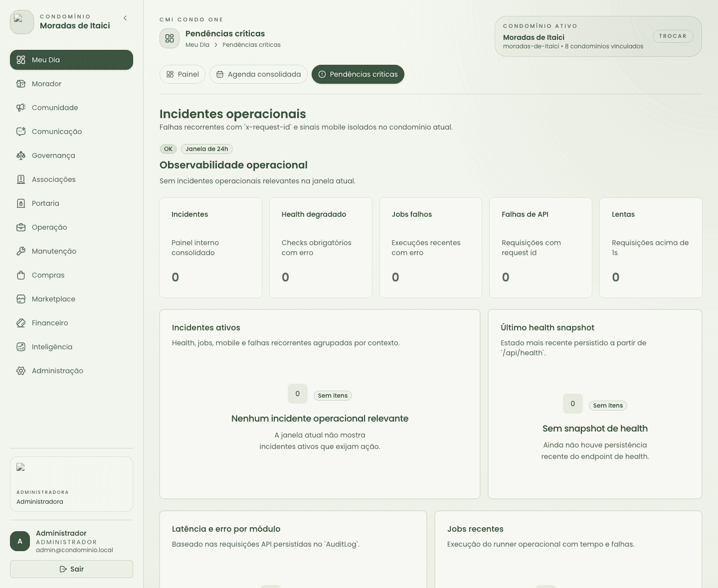The image size is (718, 588).
Task: Click the Marketplace store icon
Action: 21,299
